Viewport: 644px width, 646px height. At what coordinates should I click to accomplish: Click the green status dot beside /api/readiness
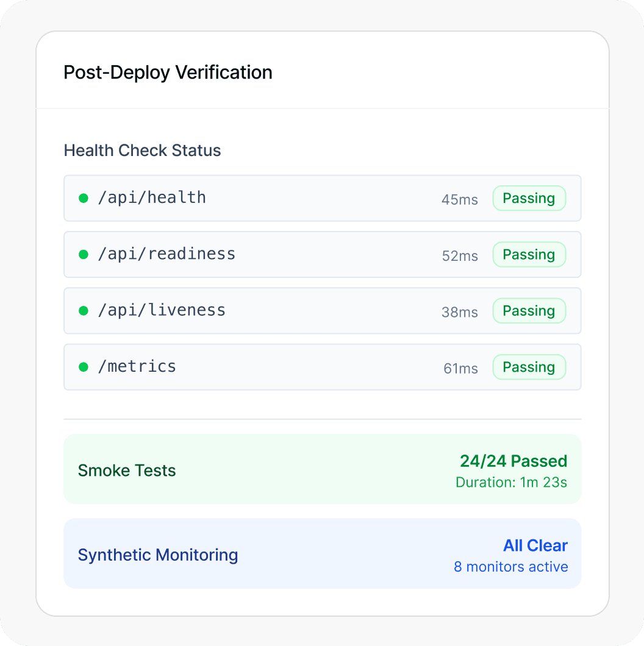(83, 255)
